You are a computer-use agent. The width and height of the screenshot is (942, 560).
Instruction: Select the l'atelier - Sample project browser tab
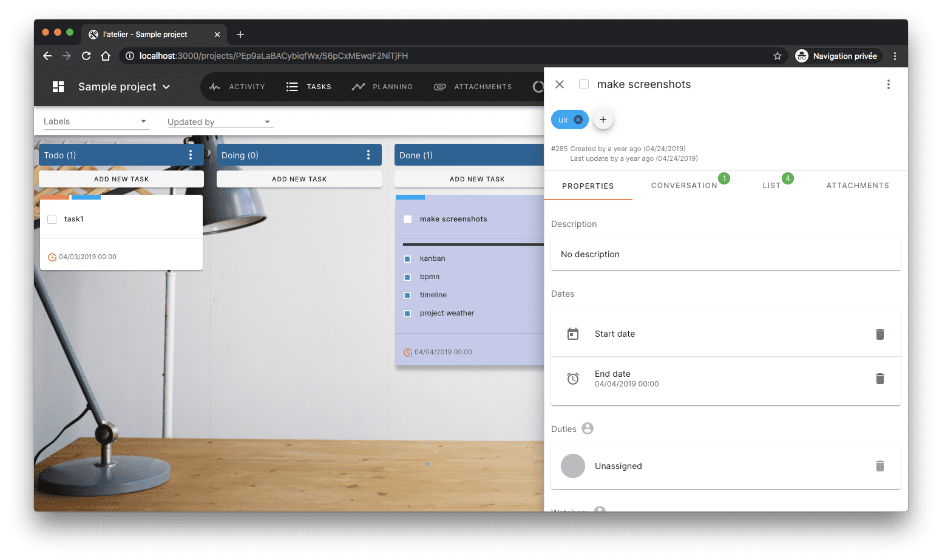[155, 35]
